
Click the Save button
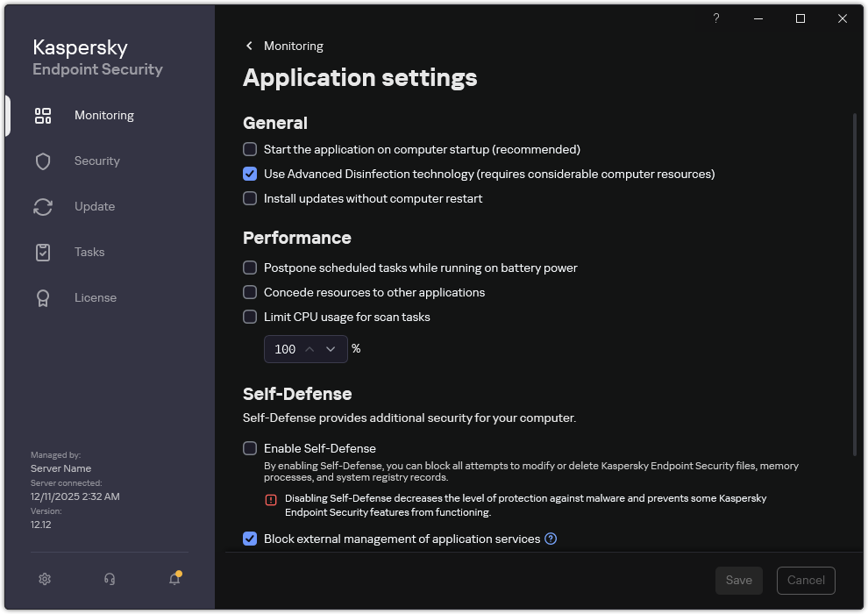pos(738,580)
